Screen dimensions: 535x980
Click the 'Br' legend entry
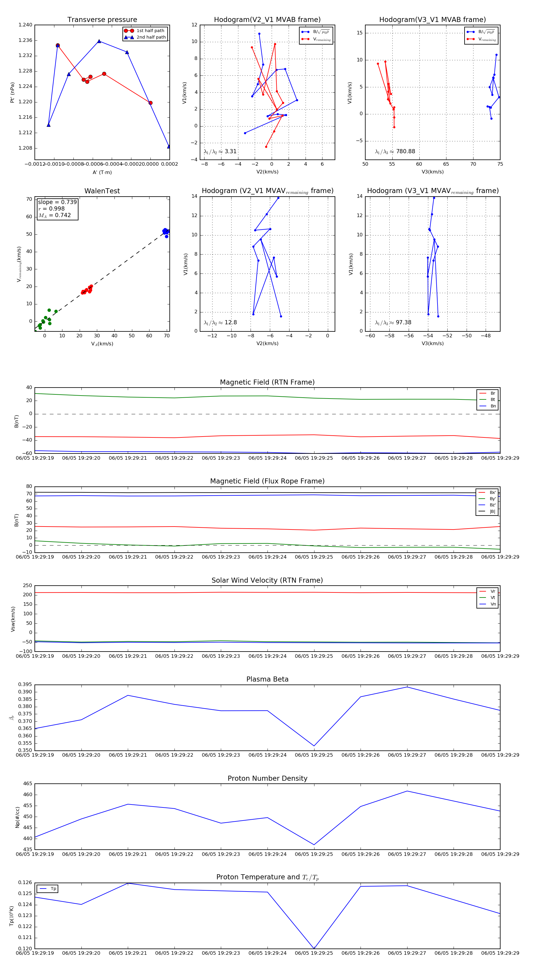pos(487,393)
